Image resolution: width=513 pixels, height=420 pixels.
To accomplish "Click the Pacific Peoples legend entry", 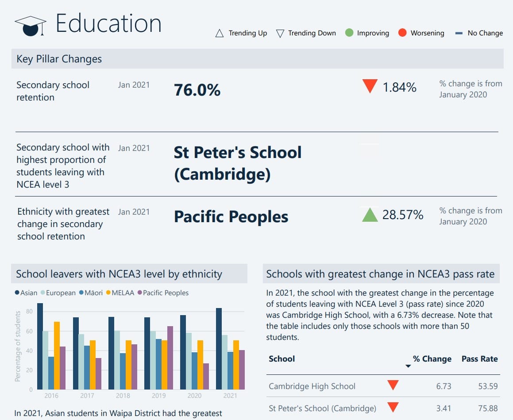I will (163, 293).
